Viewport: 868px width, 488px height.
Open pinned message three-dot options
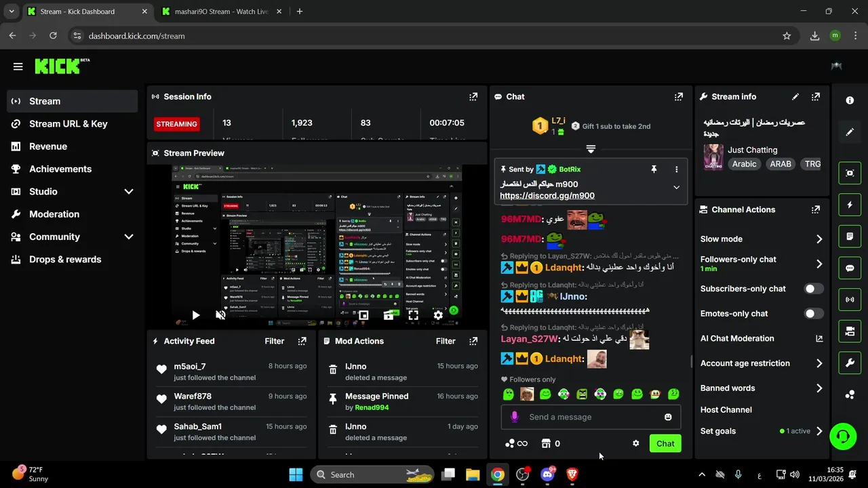676,169
